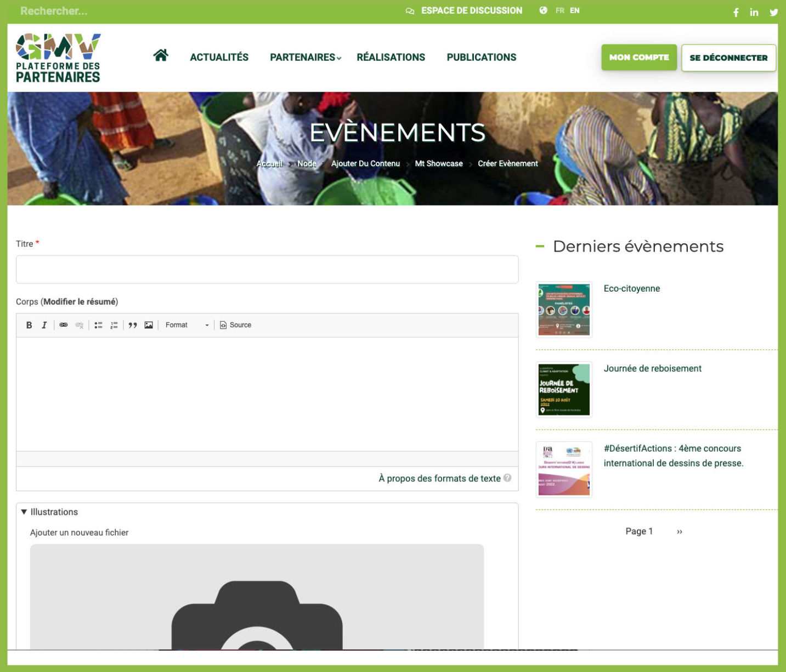Viewport: 786px width, 672px height.
Task: Click the 'Ajouter un nouveau fichier' label
Action: tap(80, 532)
